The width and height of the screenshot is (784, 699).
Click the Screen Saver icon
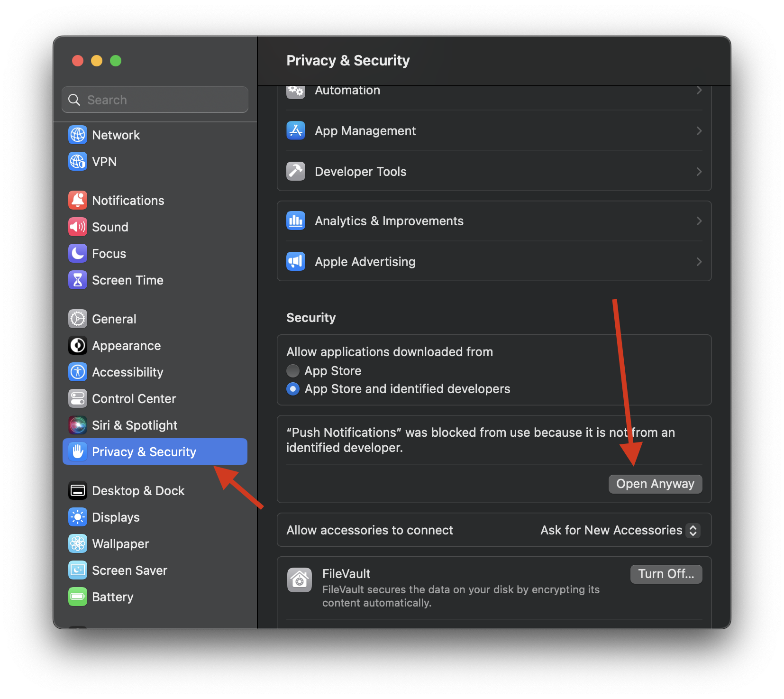click(x=78, y=570)
